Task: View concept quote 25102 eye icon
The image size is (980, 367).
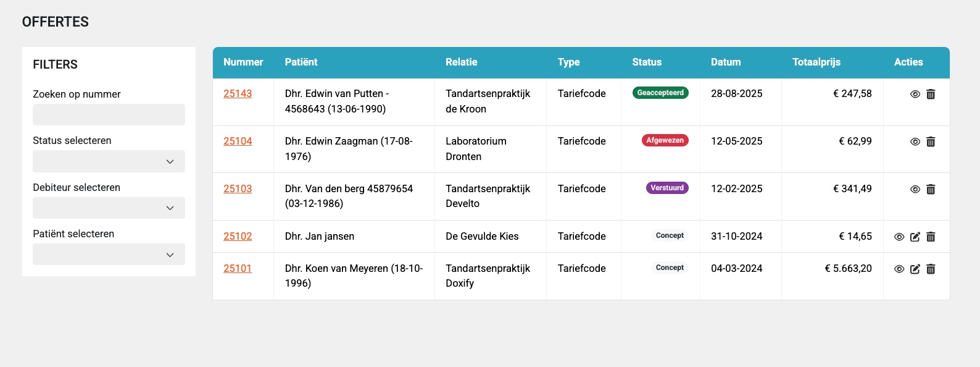Action: (x=899, y=237)
